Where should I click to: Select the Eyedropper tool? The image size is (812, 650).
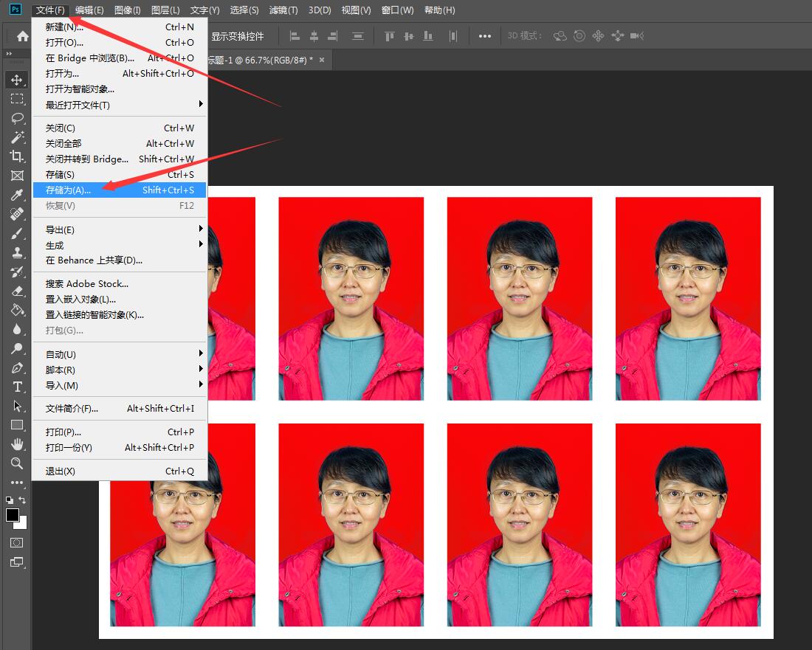(x=16, y=195)
